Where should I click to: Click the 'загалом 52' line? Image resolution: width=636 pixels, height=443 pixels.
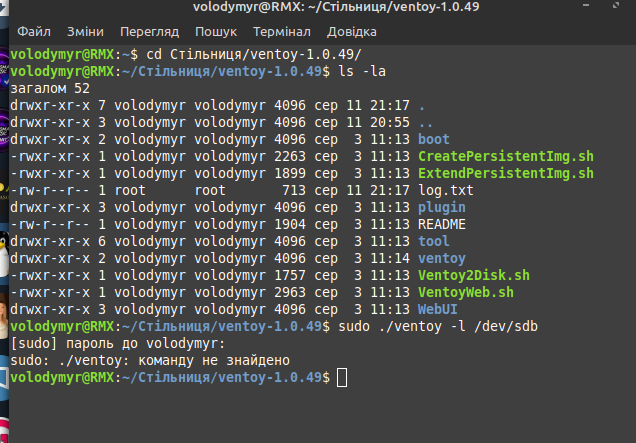click(50, 88)
